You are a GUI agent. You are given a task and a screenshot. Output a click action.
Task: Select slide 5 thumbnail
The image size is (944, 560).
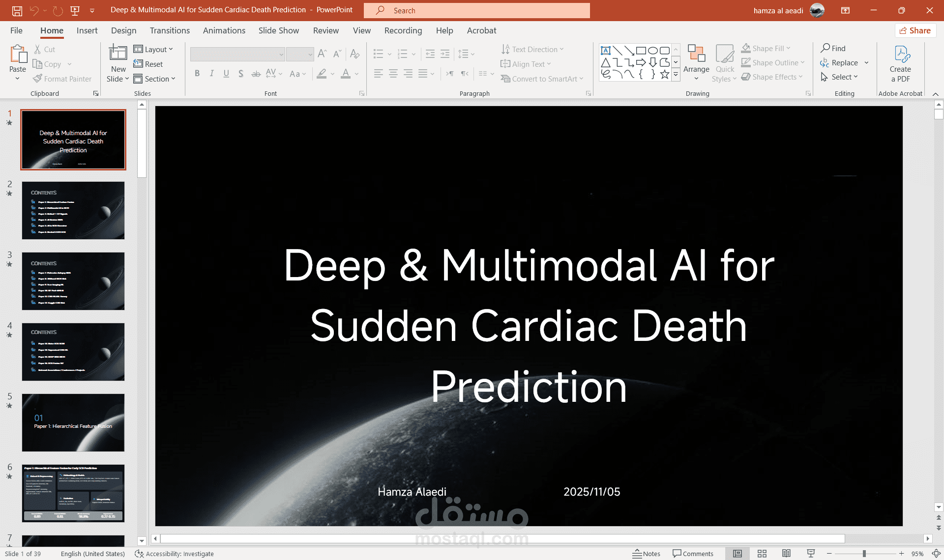coord(73,422)
